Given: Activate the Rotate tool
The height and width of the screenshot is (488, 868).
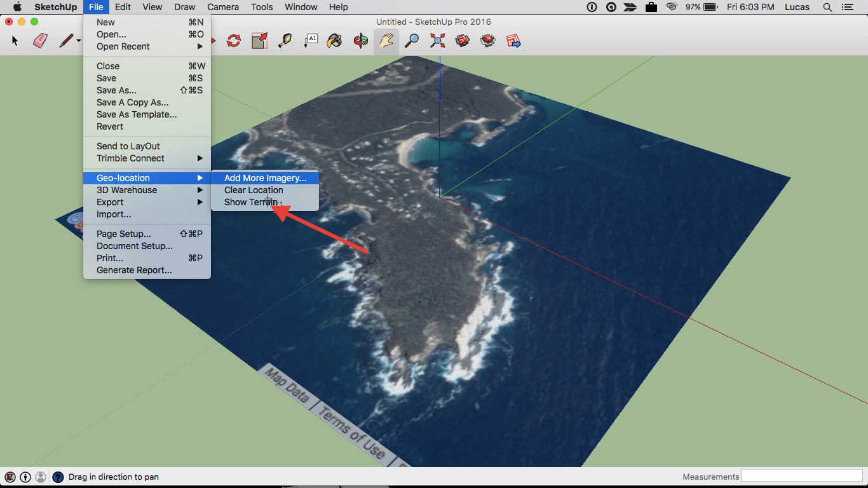Looking at the screenshot, I should (234, 41).
